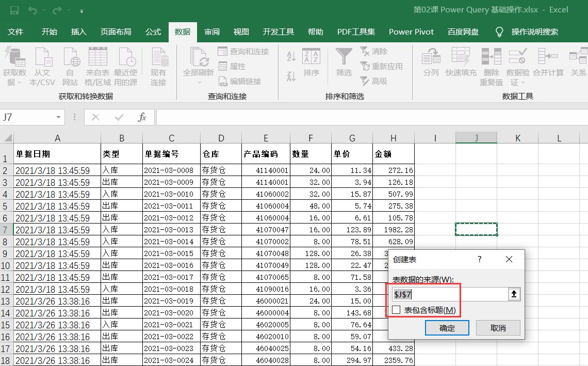The height and width of the screenshot is (366, 588).
Task: Select column header J
Action: pos(476,138)
